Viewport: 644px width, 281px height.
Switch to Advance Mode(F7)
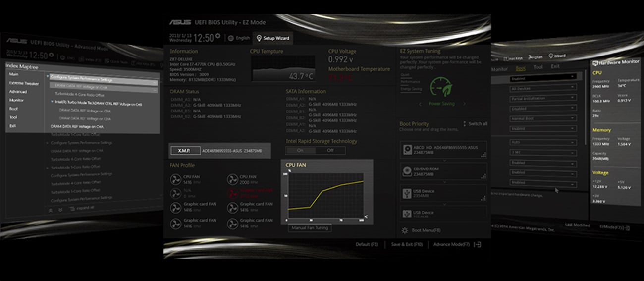tap(451, 244)
